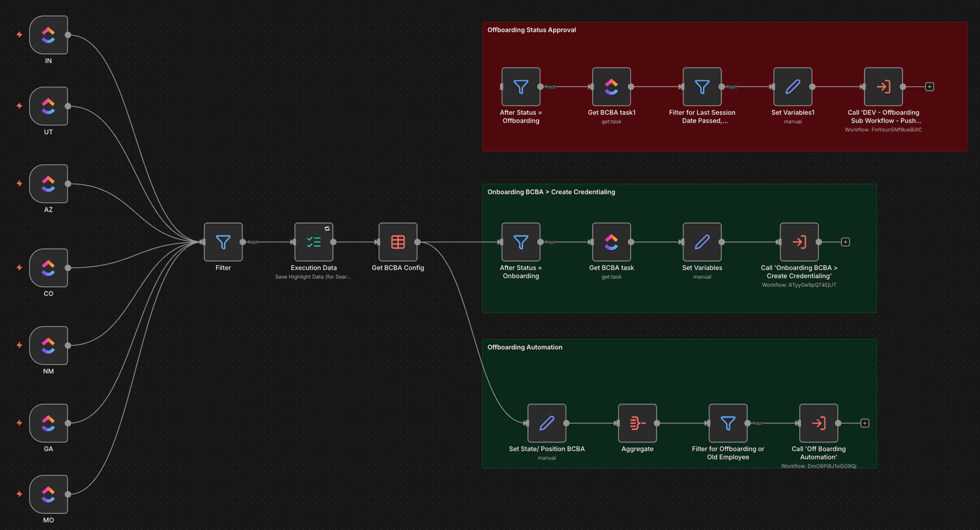Open the Get BCBA Config table node
This screenshot has height=530, width=980.
tap(397, 242)
